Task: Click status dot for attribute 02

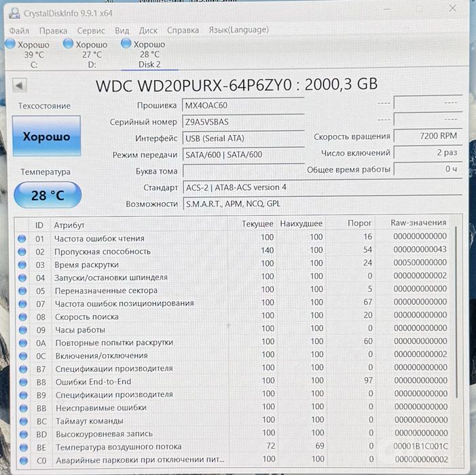Action: point(22,252)
